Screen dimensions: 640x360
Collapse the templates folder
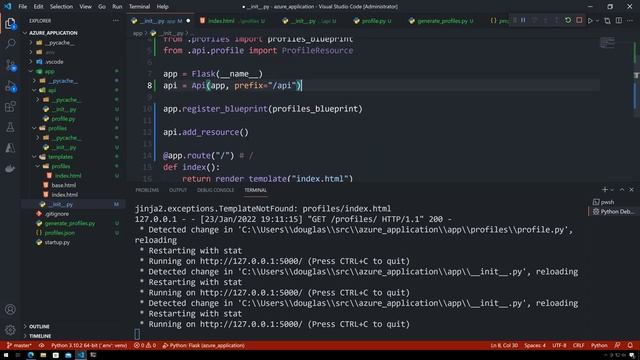[60, 157]
